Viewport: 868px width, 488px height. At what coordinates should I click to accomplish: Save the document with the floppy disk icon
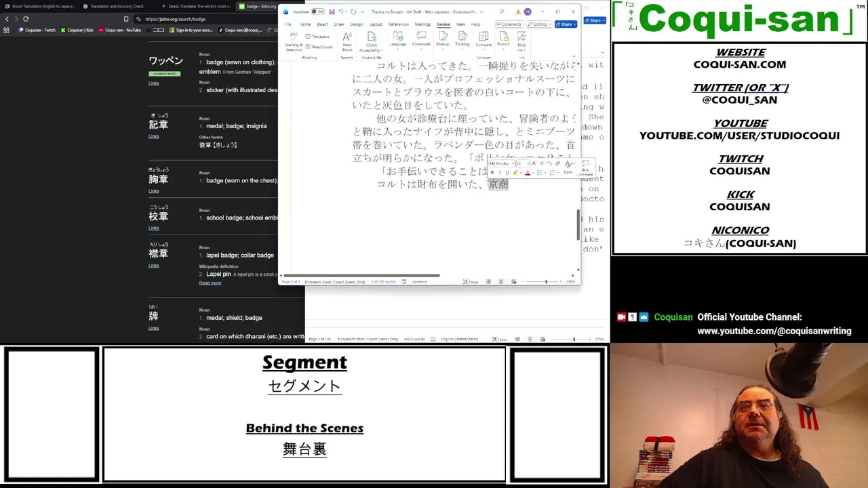click(x=332, y=12)
